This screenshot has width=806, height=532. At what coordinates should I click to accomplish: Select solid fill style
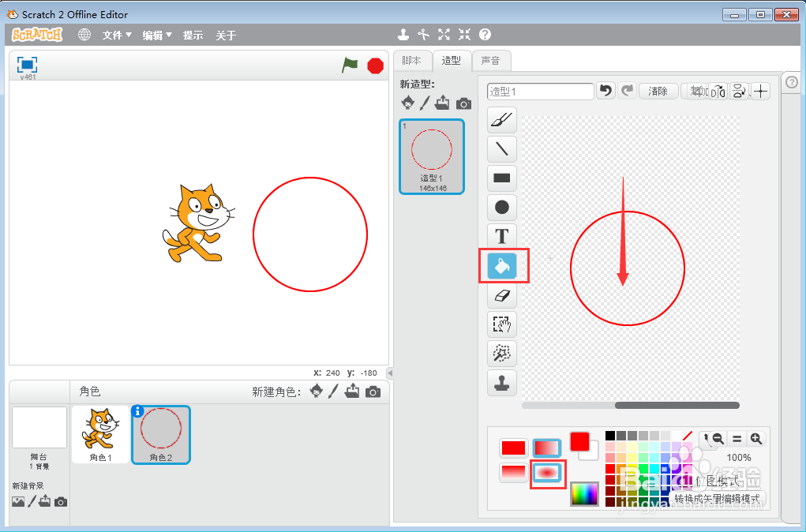click(x=513, y=448)
